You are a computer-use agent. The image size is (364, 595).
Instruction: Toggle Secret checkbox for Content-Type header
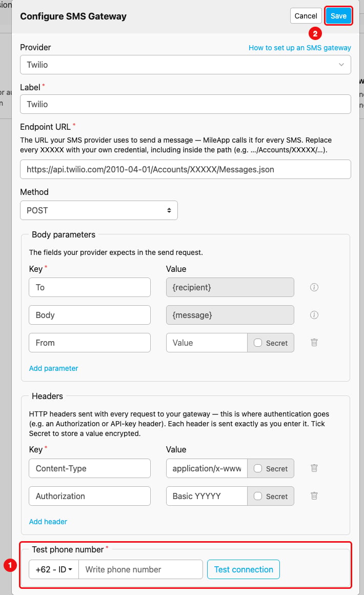click(258, 468)
